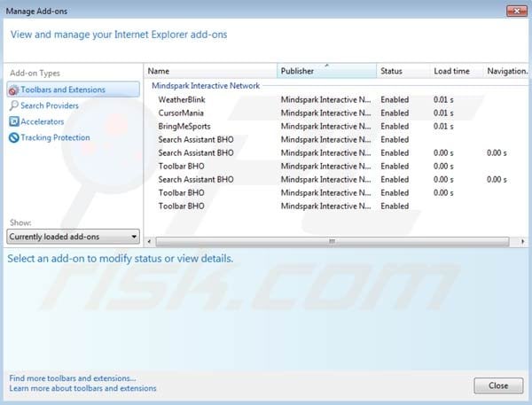Click load time of BringMeSports row

point(443,126)
